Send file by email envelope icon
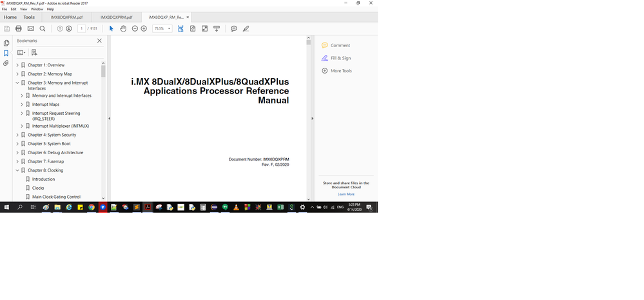The height and width of the screenshot is (300, 644). [x=30, y=28]
